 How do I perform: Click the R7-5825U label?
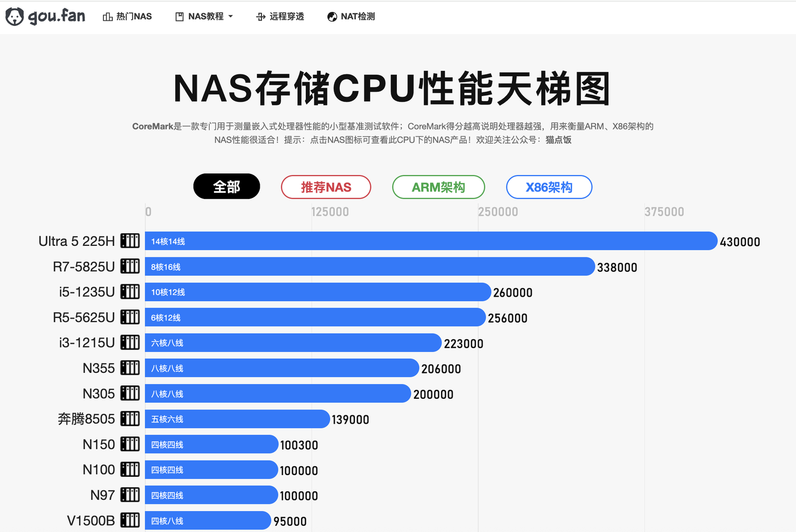point(84,266)
